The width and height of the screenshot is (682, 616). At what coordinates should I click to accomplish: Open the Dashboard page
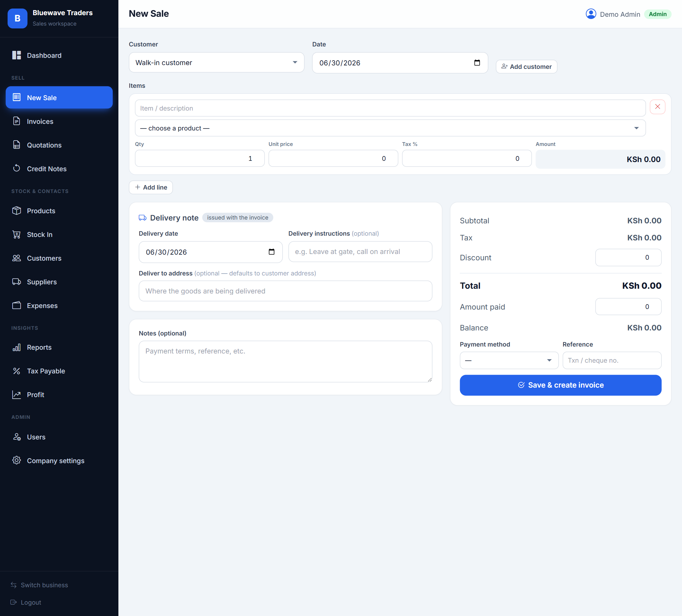point(59,55)
